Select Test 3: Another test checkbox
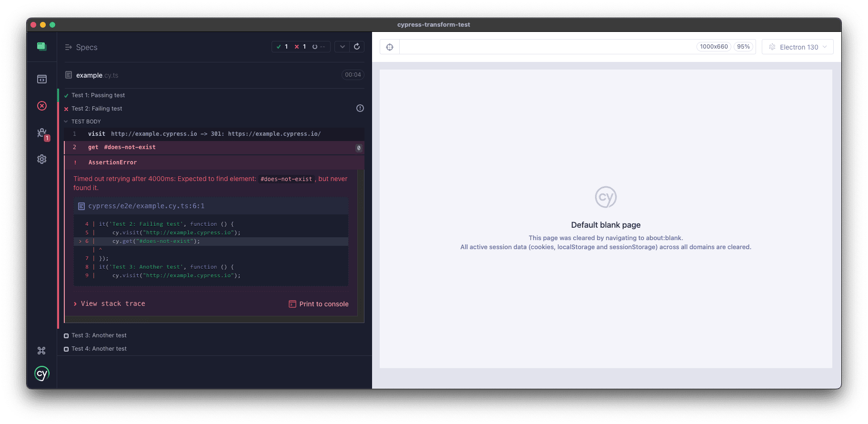 66,336
